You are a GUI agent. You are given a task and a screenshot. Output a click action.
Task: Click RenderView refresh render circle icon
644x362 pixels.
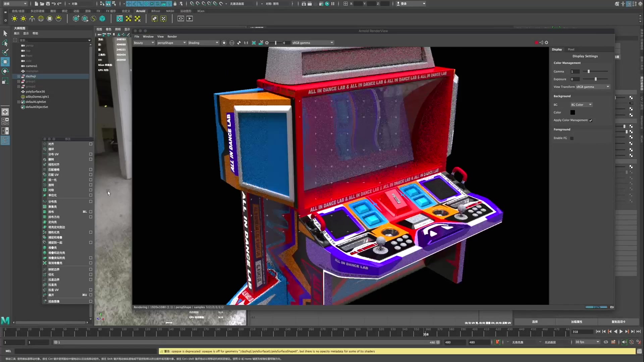[x=224, y=43]
